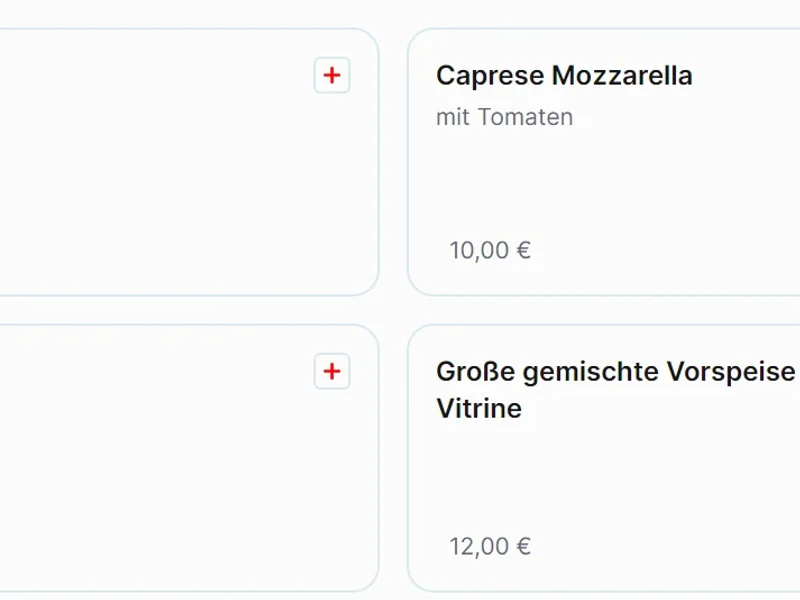Click the word "Tomaten" in the description

[526, 117]
